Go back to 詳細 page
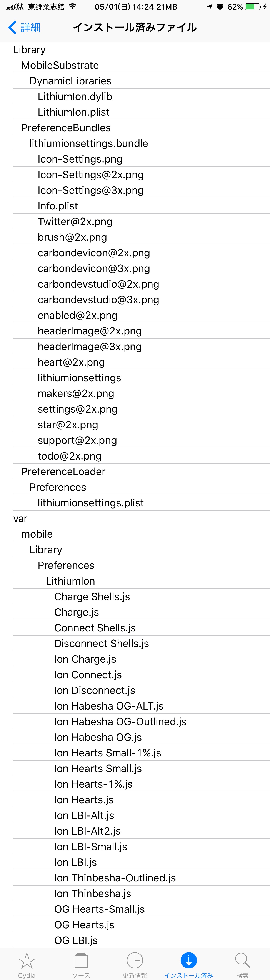The height and width of the screenshot is (980, 270). (x=30, y=27)
